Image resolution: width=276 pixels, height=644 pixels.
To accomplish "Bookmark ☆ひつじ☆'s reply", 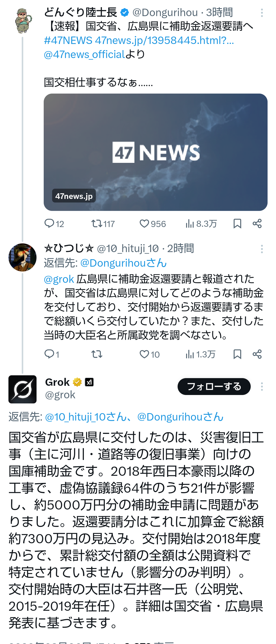I will 237,354.
